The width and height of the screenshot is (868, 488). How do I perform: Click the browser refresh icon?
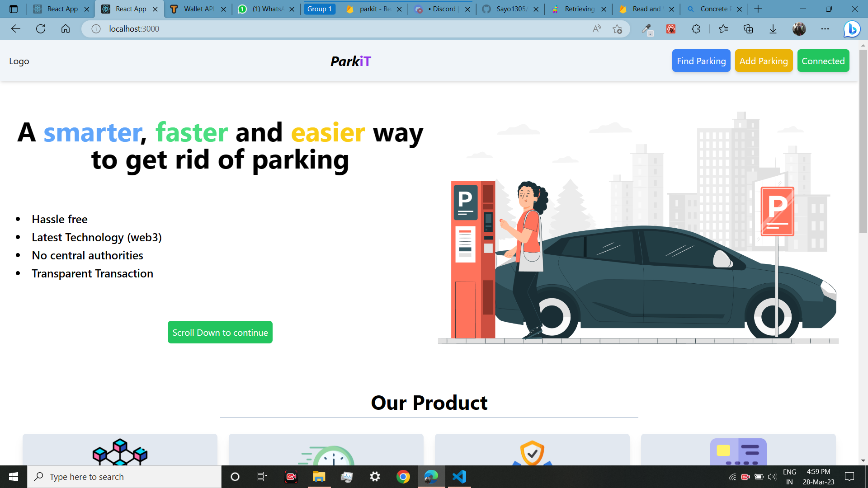pos(41,29)
